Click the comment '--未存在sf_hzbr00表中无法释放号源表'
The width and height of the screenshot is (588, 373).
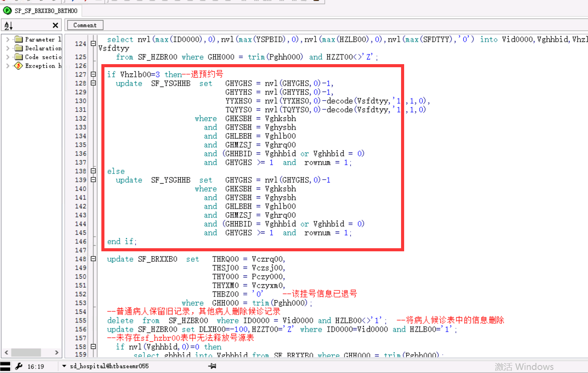(181, 338)
